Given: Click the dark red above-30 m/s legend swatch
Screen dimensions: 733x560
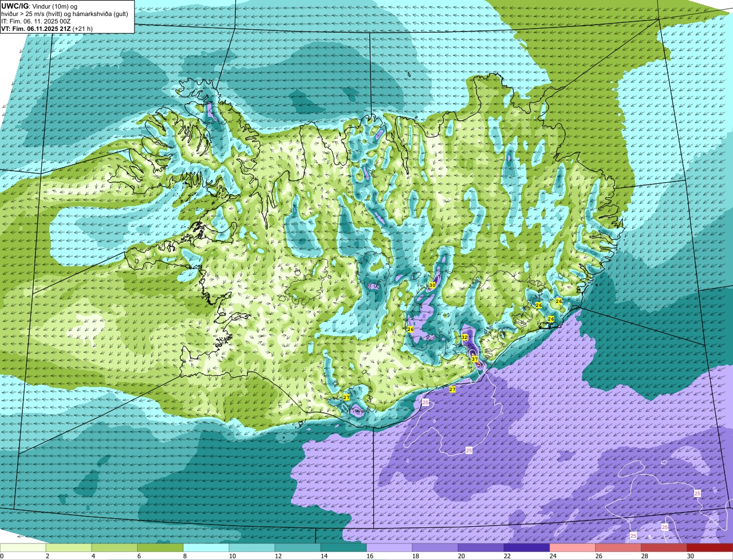Looking at the screenshot, I should click(710, 547).
